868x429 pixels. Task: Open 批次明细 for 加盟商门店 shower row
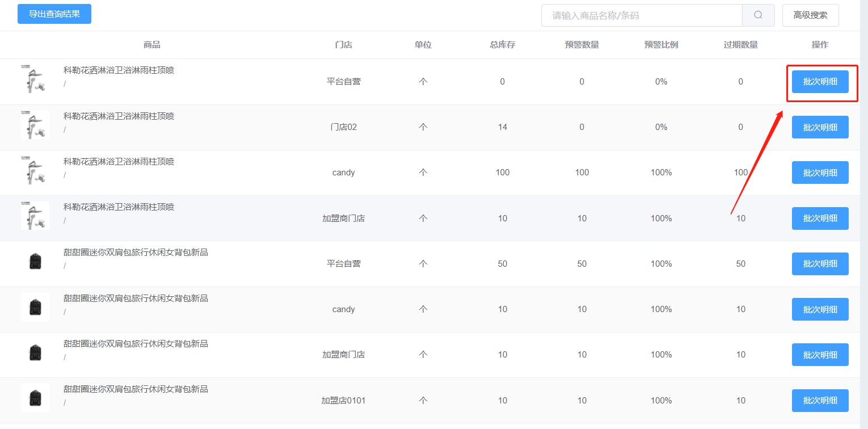click(x=820, y=218)
